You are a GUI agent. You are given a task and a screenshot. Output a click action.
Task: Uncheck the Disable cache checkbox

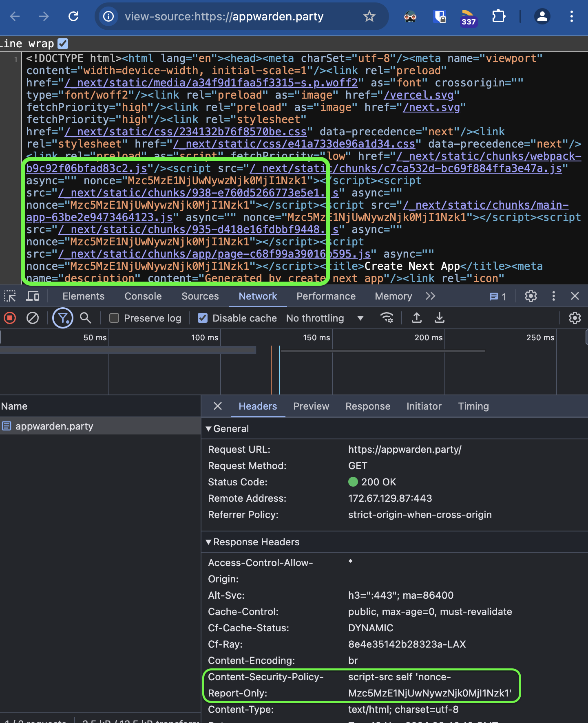click(x=203, y=318)
